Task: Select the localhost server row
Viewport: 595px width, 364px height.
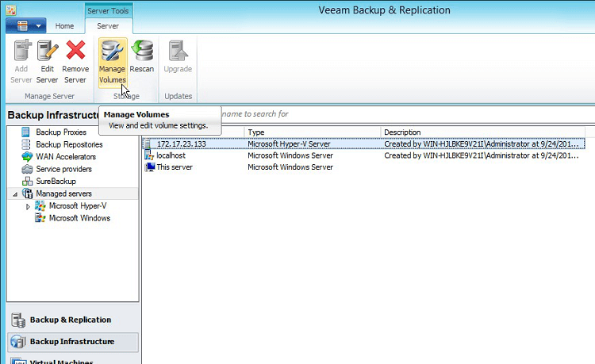Action: pos(363,155)
